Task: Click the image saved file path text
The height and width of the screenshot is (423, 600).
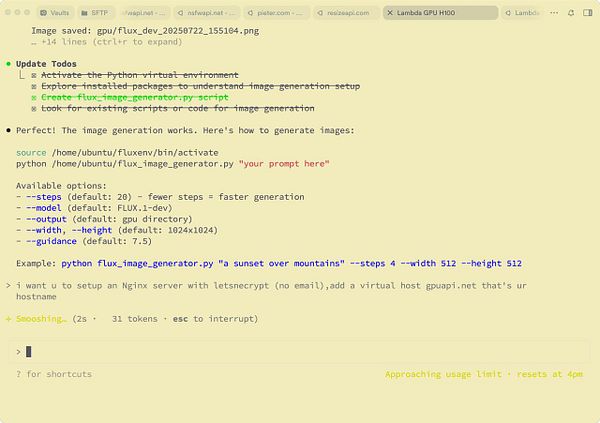Action: click(x=178, y=31)
